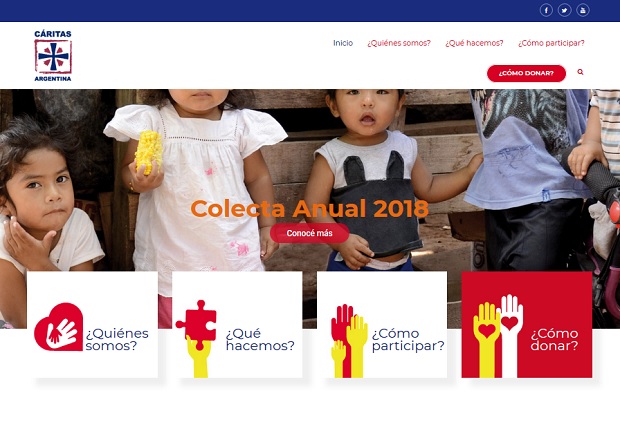Select the ¿Cómo participar? card text
The width and height of the screenshot is (620, 422).
pos(408,339)
